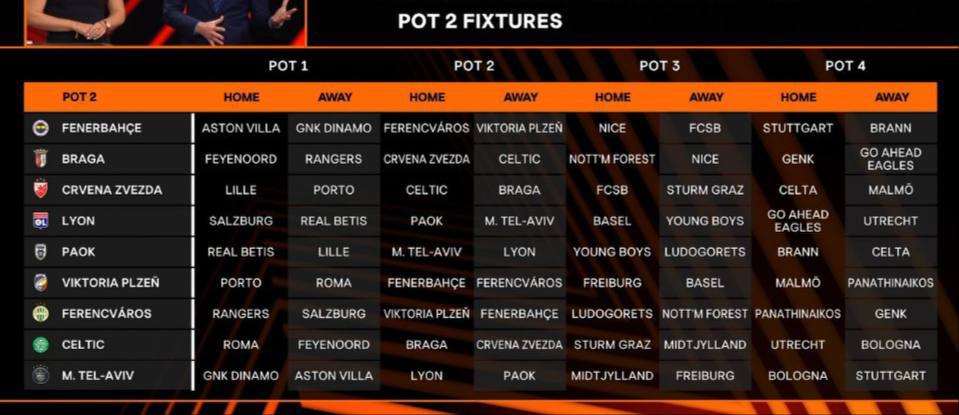Switch to the POT 3 column group heading
This screenshot has width=959, height=415.
pos(659,66)
